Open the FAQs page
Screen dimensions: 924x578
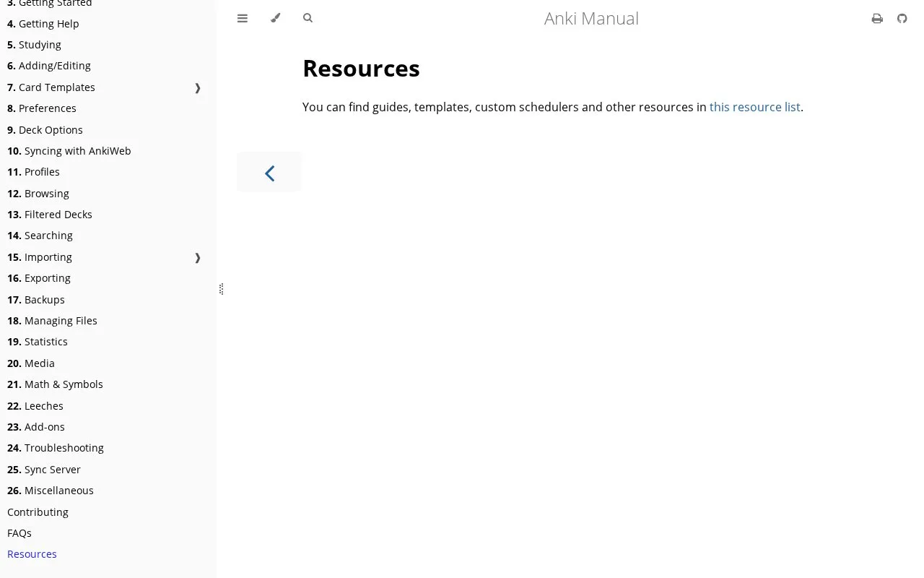coord(19,533)
